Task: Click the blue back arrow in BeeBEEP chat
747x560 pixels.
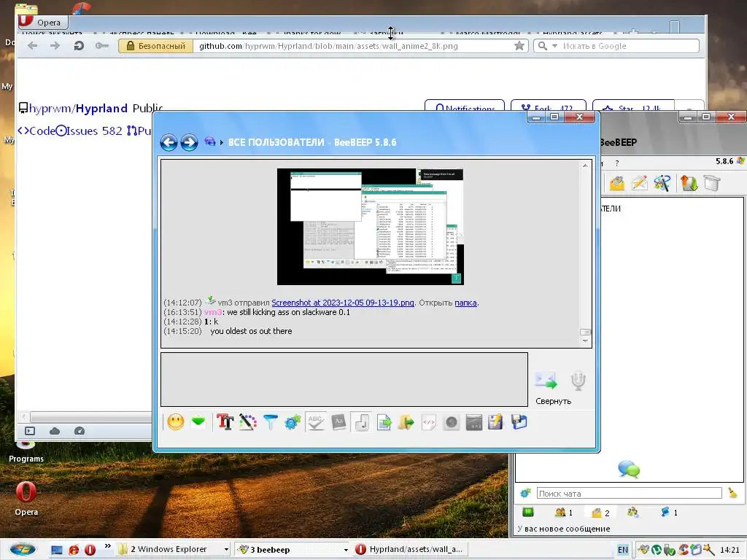Action: 169,142
